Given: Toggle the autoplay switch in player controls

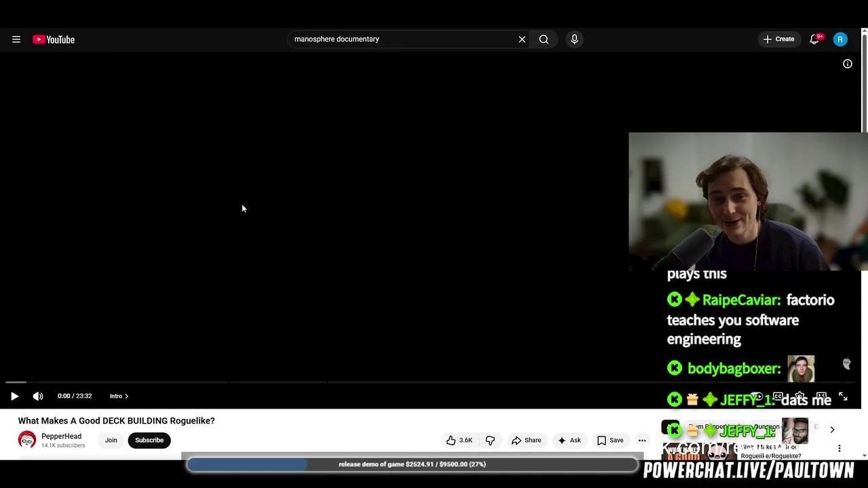Looking at the screenshot, I should click(x=757, y=396).
